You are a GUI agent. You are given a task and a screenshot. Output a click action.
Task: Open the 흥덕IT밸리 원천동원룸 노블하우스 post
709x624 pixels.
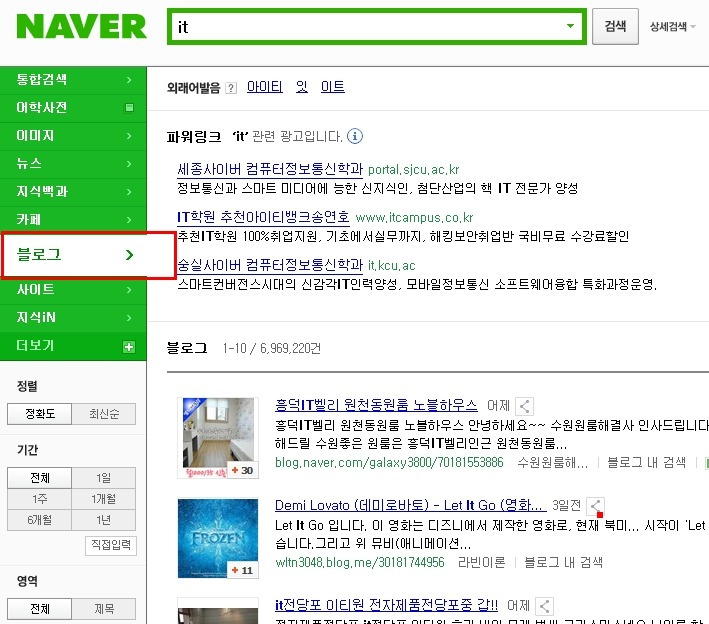376,405
